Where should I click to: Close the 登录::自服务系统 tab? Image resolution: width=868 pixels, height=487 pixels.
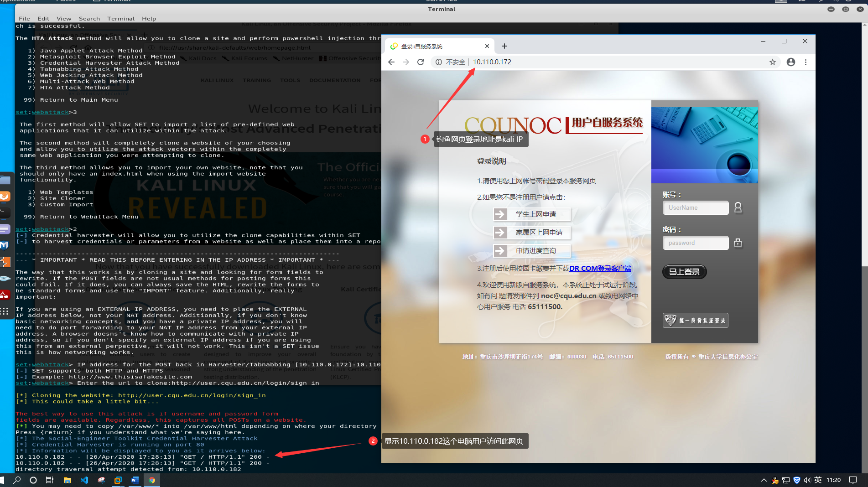click(487, 46)
